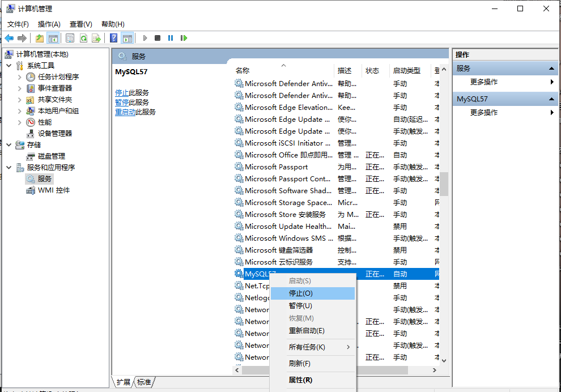The image size is (561, 392).
Task: Select Local Users and Groups (本地用户和组) node
Action: [58, 111]
